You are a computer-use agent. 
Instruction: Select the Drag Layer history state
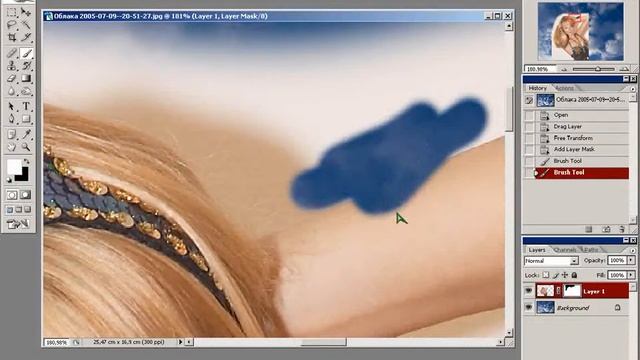(582, 127)
